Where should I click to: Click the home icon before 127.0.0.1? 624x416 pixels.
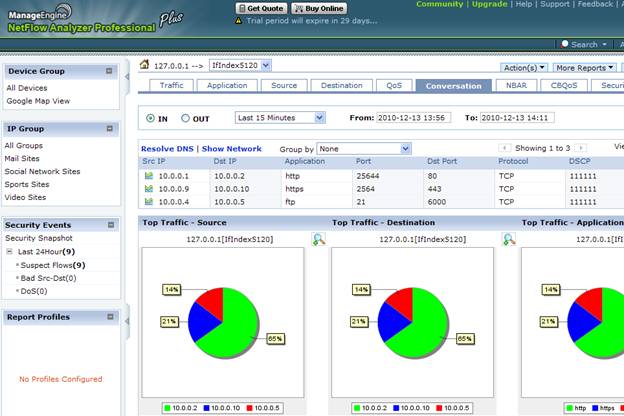coord(144,65)
